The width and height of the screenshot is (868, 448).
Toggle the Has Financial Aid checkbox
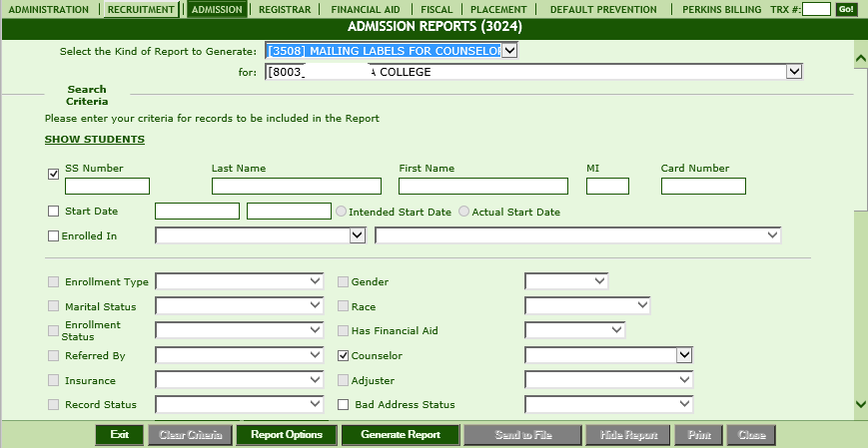[344, 330]
